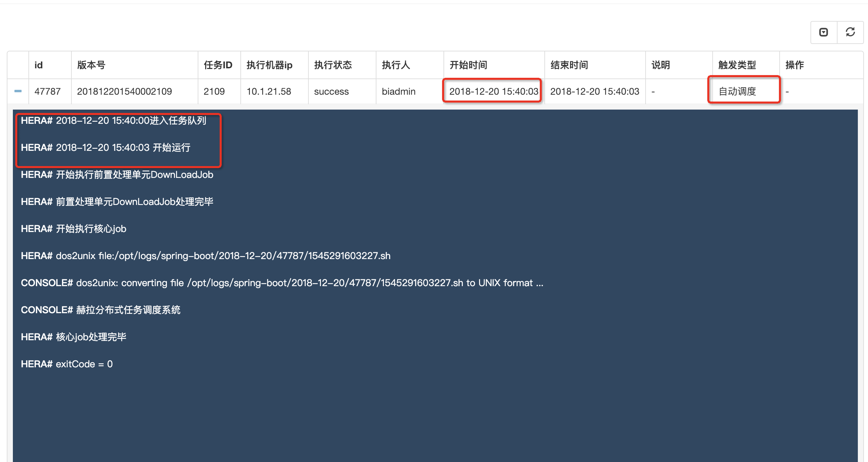The image size is (868, 462).
Task: Click the 操作 column header
Action: [794, 65]
